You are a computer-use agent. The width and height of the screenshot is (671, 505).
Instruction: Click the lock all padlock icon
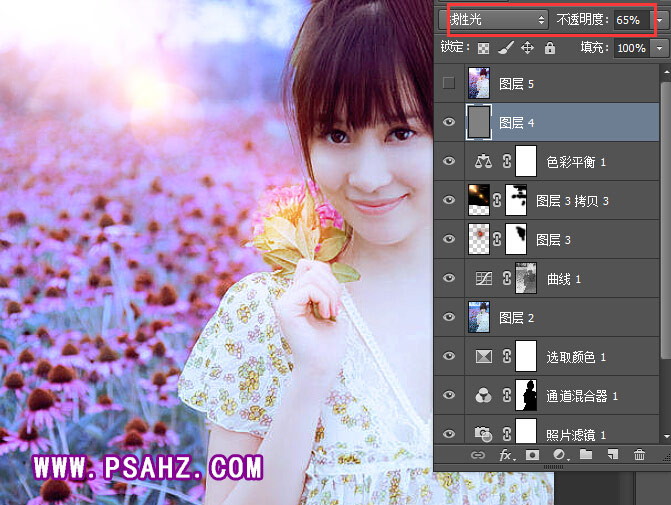coord(549,48)
